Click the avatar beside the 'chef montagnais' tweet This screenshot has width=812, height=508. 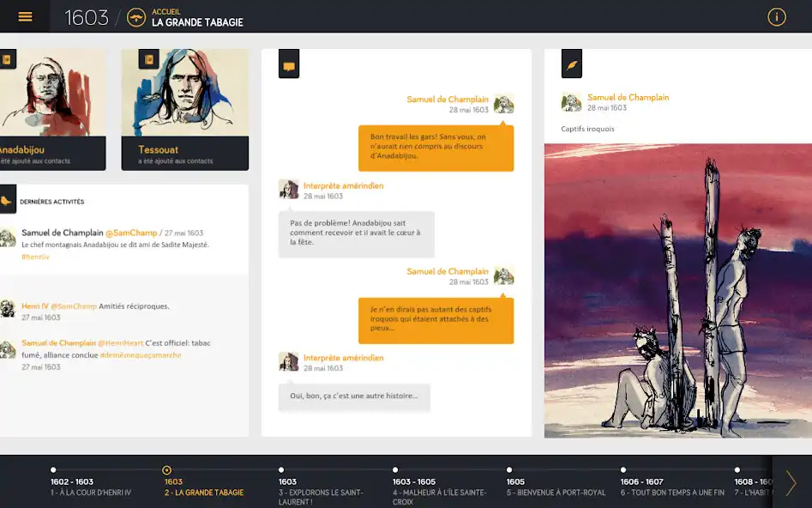[7, 238]
